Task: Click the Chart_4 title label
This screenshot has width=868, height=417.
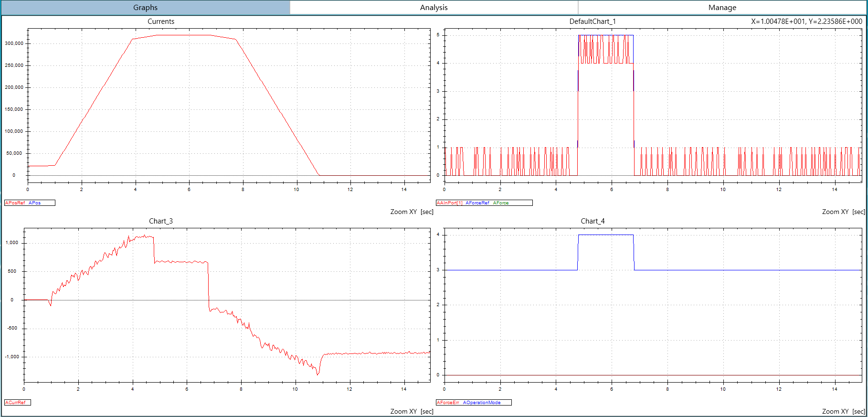Action: (593, 221)
